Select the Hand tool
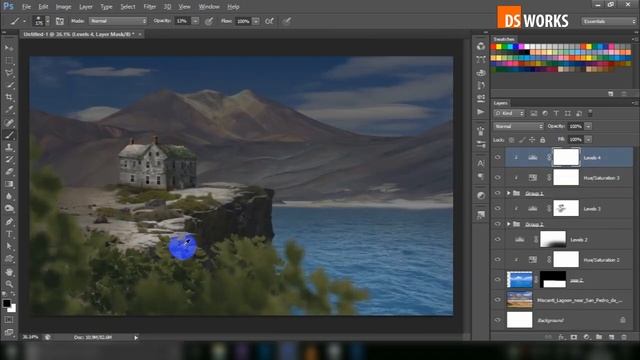The width and height of the screenshot is (640, 360). 9,272
